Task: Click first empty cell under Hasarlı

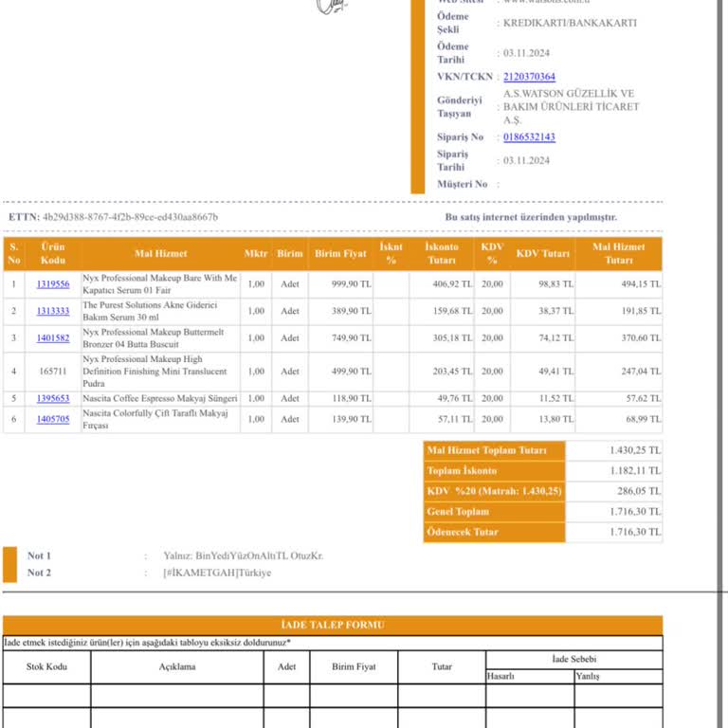Action: tap(530, 696)
